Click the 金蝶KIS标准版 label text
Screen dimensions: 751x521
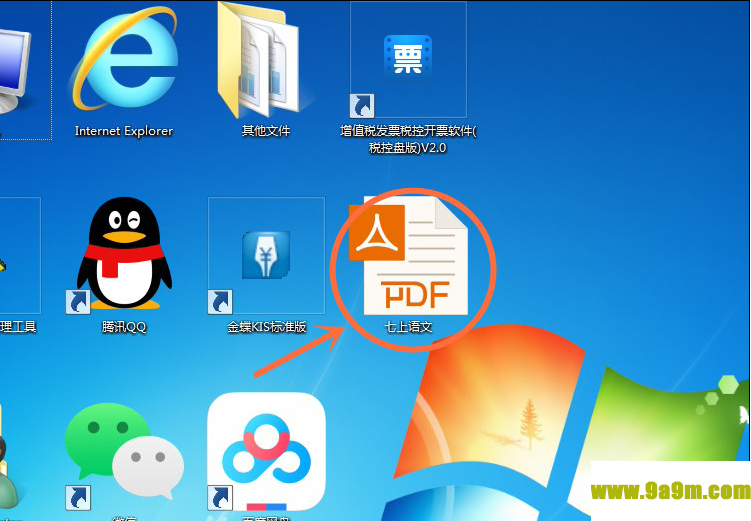(266, 327)
